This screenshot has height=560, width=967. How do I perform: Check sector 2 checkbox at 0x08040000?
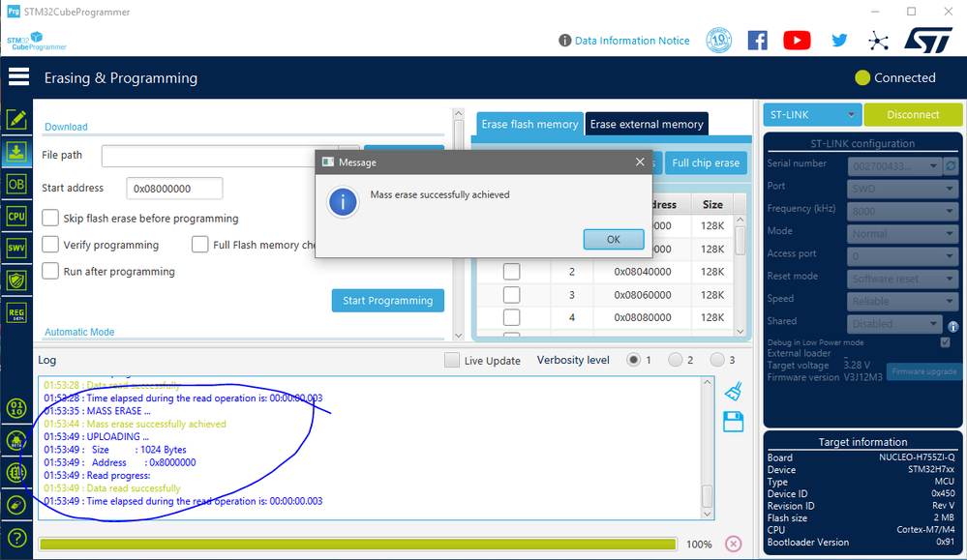511,272
